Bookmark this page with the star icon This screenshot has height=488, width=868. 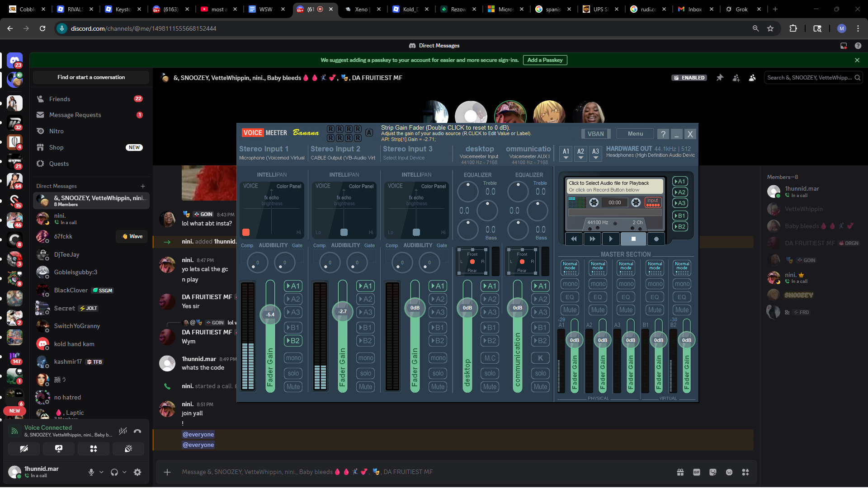(770, 28)
